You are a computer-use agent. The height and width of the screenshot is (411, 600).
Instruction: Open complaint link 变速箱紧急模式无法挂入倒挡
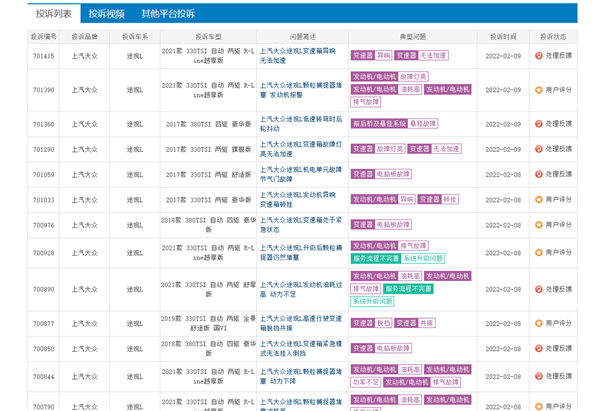tap(301, 348)
